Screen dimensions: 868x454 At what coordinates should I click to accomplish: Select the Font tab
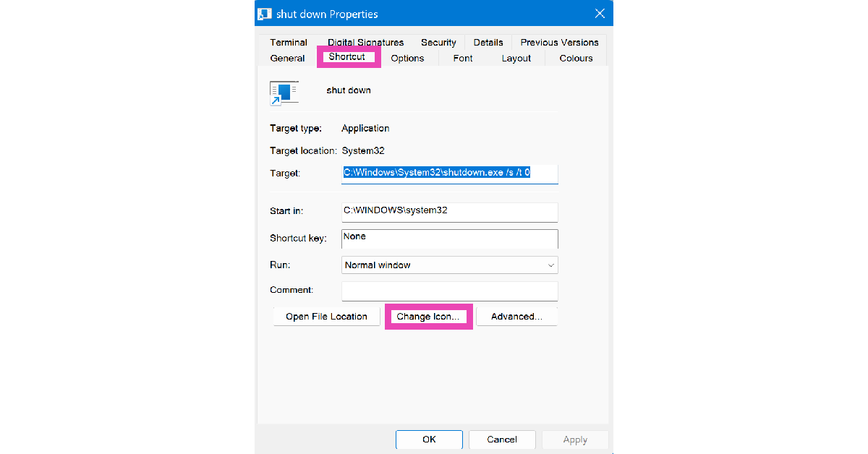click(463, 59)
